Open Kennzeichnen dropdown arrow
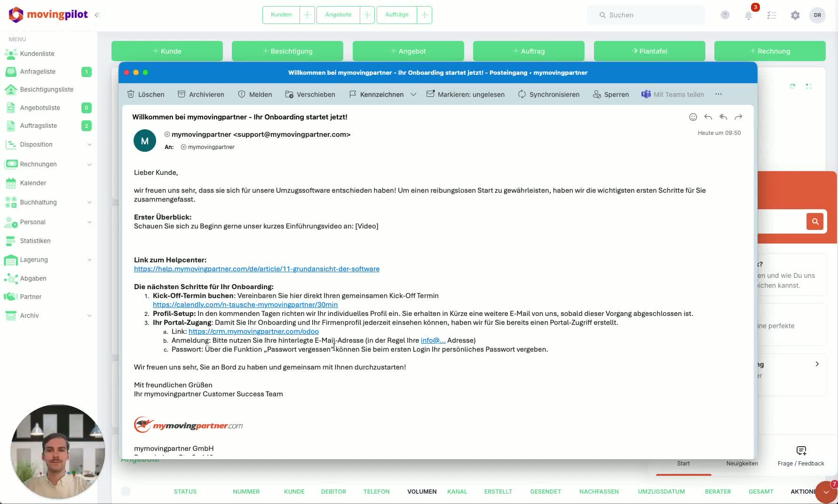This screenshot has width=838, height=504. click(413, 94)
